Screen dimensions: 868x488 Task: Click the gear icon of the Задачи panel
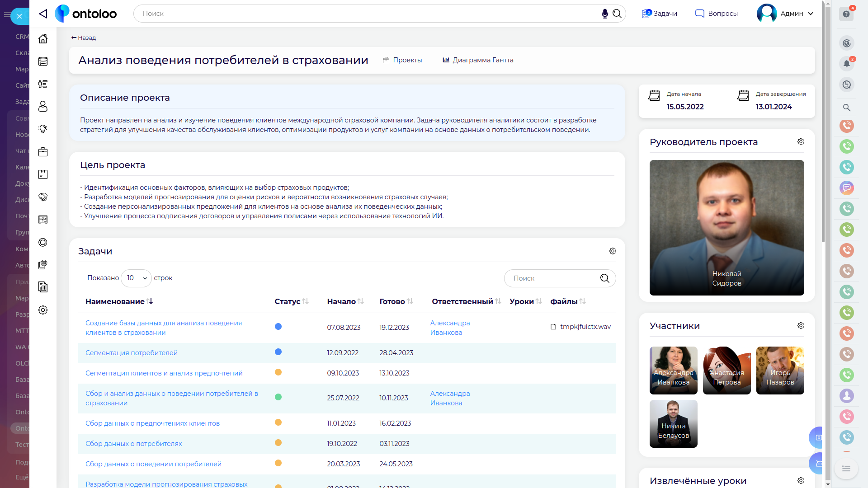pyautogui.click(x=613, y=251)
